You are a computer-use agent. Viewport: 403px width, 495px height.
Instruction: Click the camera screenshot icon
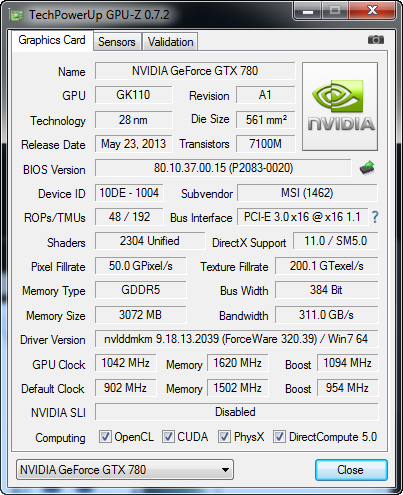376,40
